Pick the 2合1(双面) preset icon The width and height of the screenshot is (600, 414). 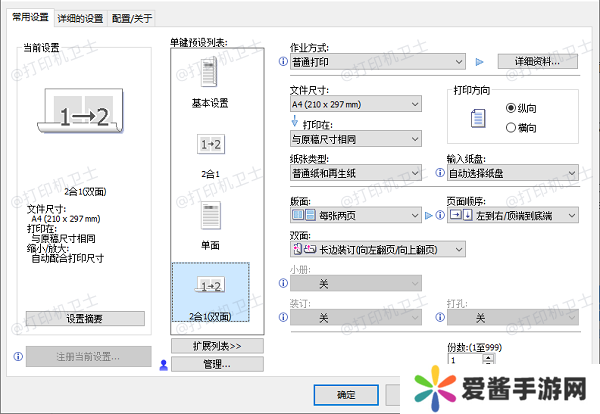click(x=211, y=287)
